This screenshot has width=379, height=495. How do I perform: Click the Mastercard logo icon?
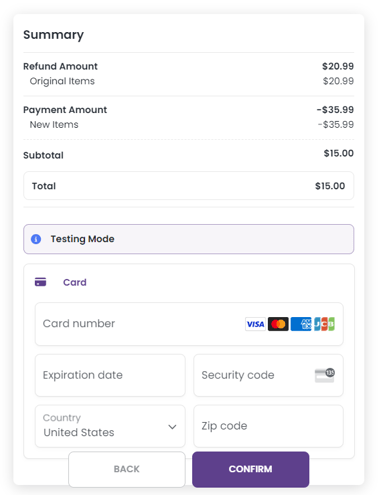[x=278, y=324]
